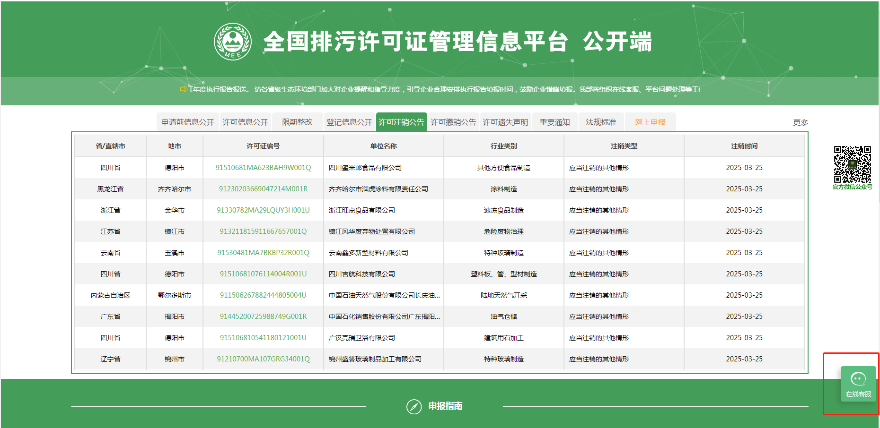Screen dimensions: 880x428
Task: Click the 单位名称 column header
Action: [x=383, y=146]
